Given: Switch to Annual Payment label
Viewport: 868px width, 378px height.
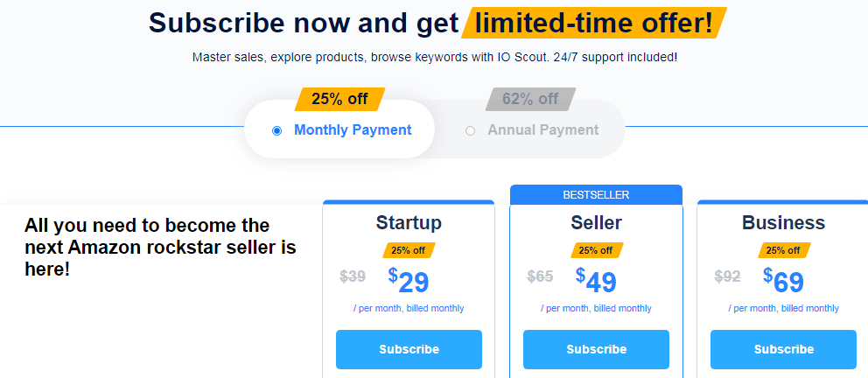Looking at the screenshot, I should click(543, 130).
